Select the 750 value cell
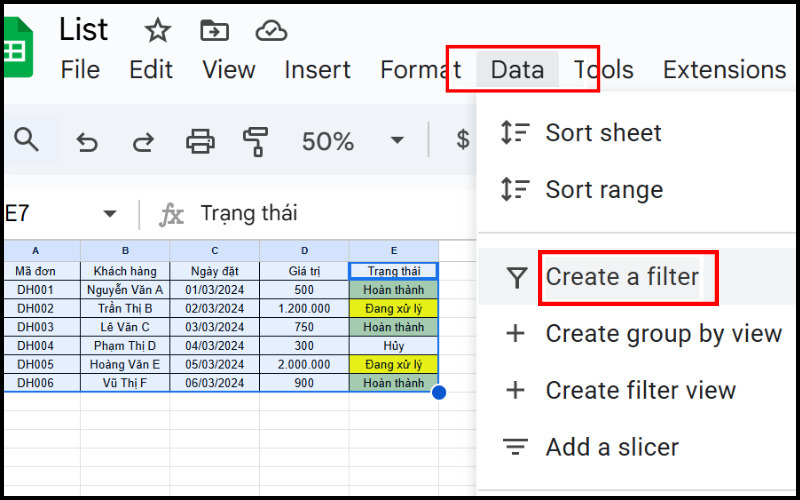The height and width of the screenshot is (500, 800). point(305,327)
